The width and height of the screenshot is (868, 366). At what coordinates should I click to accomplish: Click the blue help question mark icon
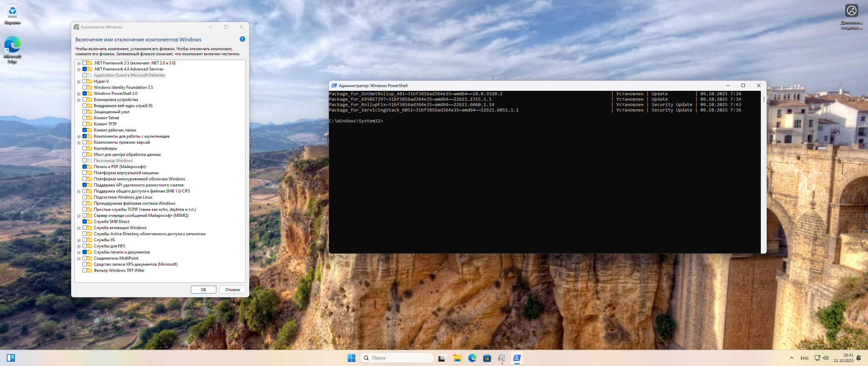pyautogui.click(x=242, y=39)
